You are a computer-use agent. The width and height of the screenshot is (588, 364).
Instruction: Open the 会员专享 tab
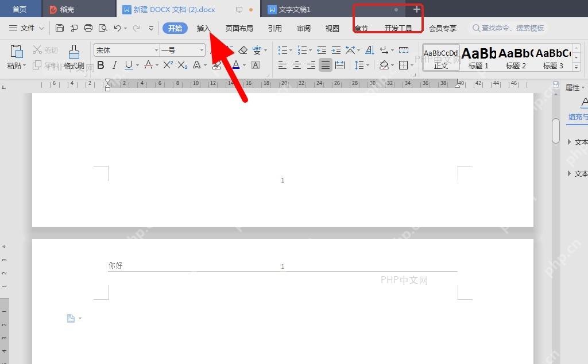[x=443, y=28]
